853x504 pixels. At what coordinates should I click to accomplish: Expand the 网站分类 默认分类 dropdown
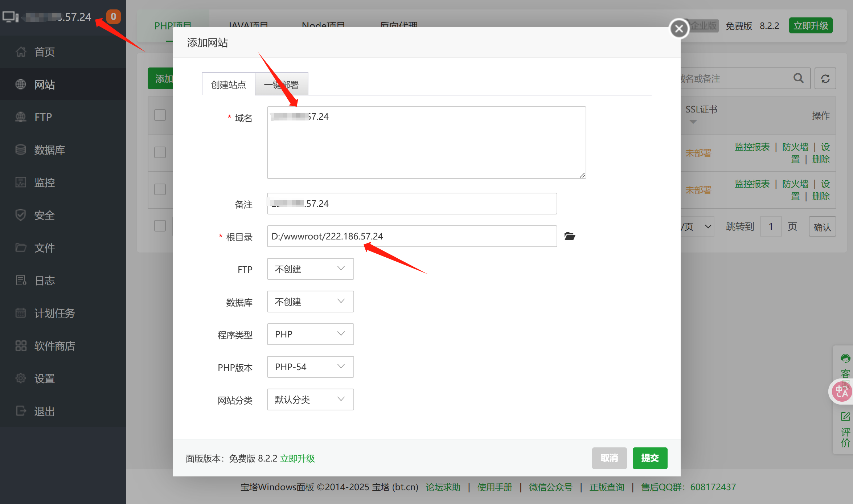(310, 399)
